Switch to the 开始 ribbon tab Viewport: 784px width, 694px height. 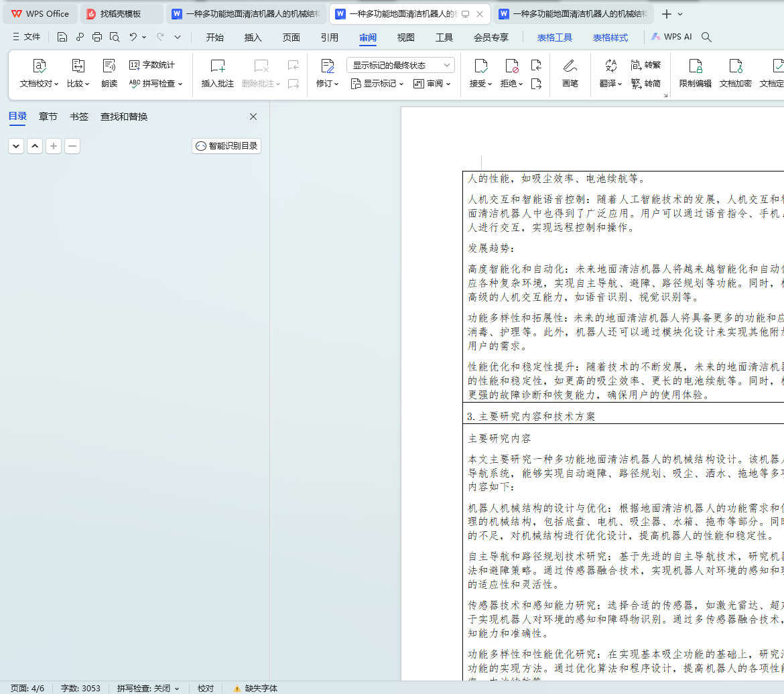215,38
